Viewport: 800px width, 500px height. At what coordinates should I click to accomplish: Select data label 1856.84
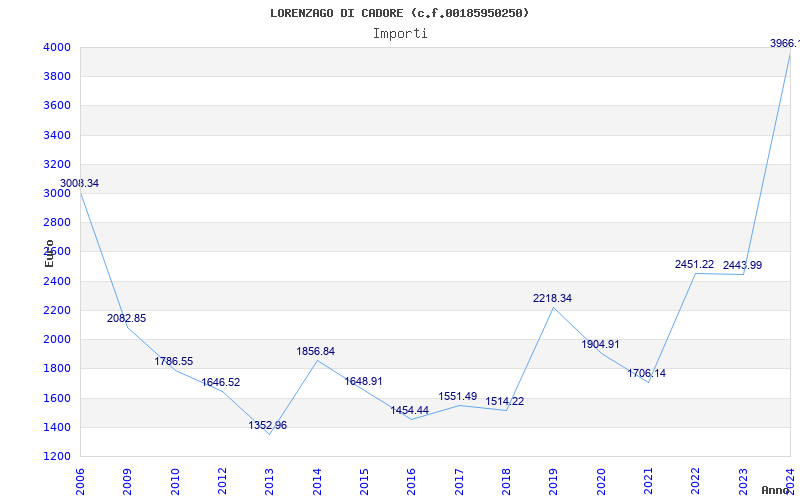(316, 351)
